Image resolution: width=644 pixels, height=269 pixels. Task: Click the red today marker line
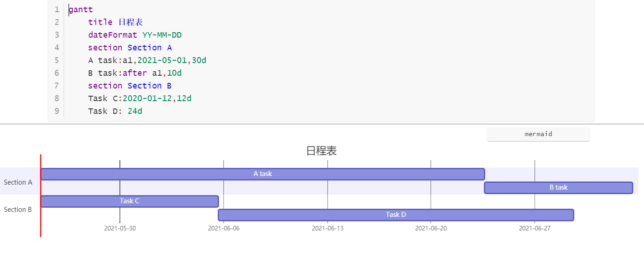[x=41, y=227]
